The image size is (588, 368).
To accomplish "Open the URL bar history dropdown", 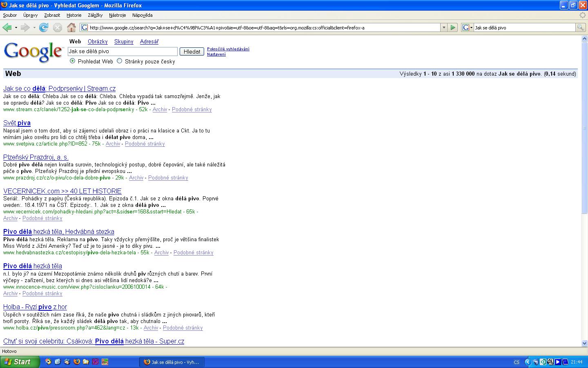I will [444, 27].
